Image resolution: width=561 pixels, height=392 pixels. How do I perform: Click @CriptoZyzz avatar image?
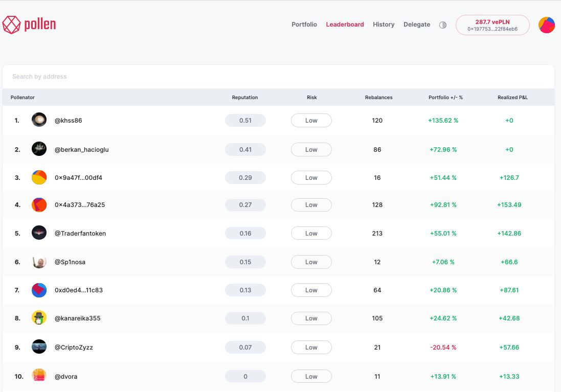click(x=39, y=347)
